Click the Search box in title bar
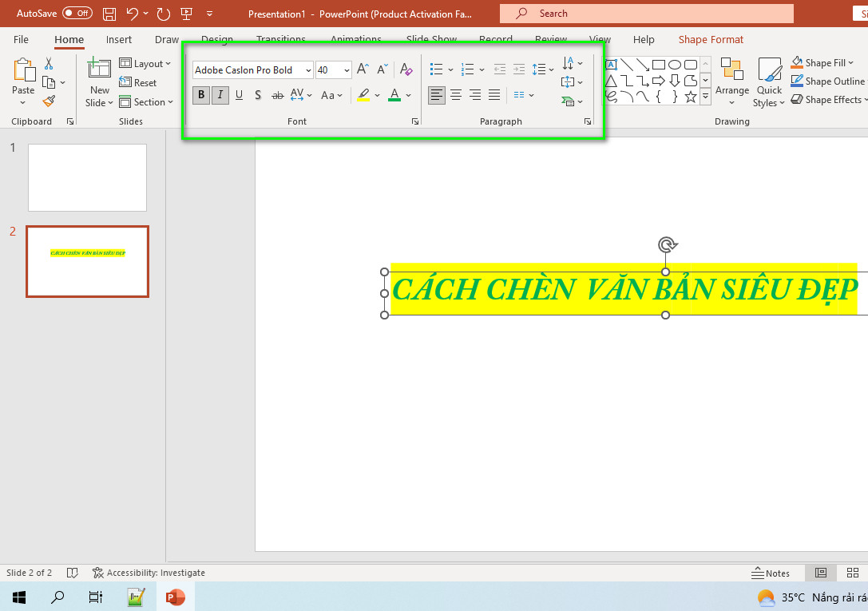This screenshot has width=868, height=611. tap(647, 14)
